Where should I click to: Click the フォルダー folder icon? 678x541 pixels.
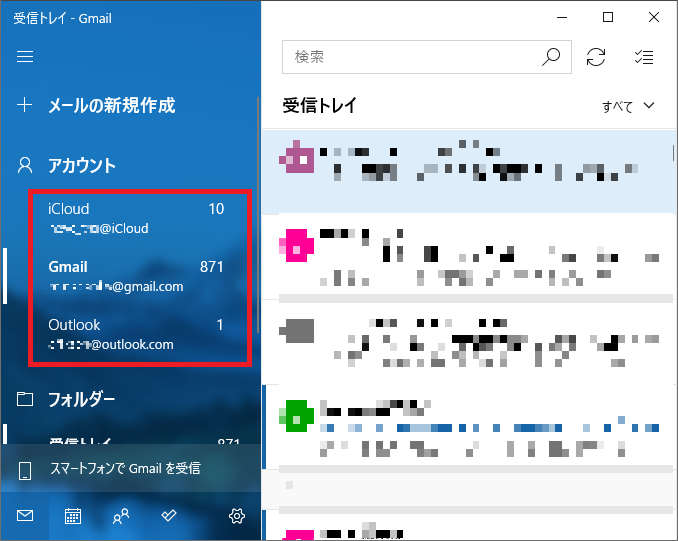point(25,399)
